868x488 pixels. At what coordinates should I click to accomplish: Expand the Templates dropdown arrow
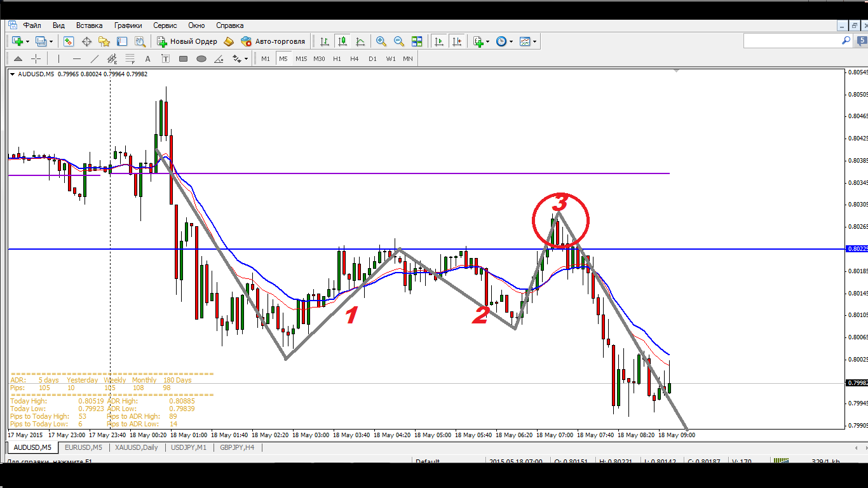coord(535,42)
